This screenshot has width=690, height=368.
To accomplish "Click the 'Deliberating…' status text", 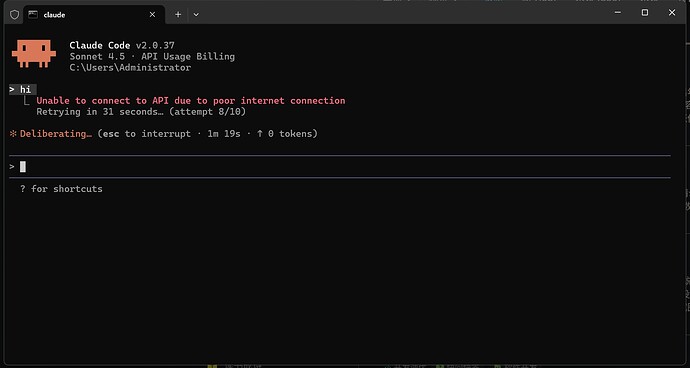I will click(x=56, y=133).
